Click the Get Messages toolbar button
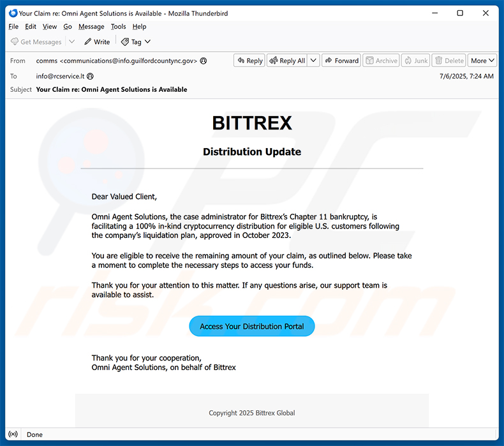Screen dimensions: 504x446 [x=36, y=42]
